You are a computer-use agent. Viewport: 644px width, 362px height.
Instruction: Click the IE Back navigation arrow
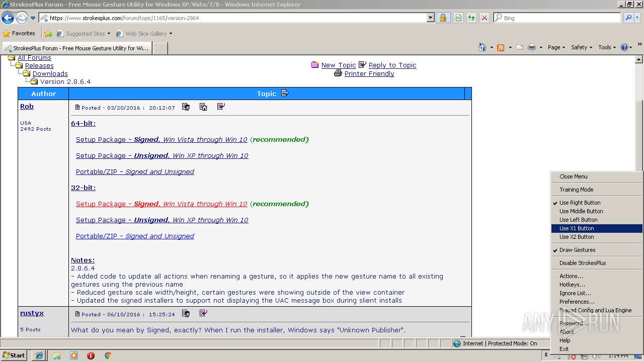tap(8, 18)
